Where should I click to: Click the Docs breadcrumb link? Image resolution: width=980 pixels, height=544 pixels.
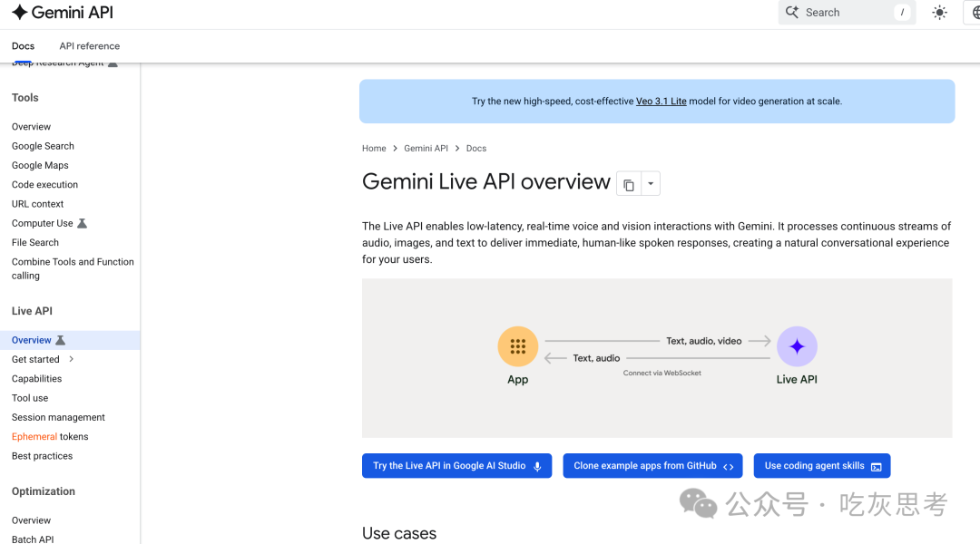[x=476, y=149]
